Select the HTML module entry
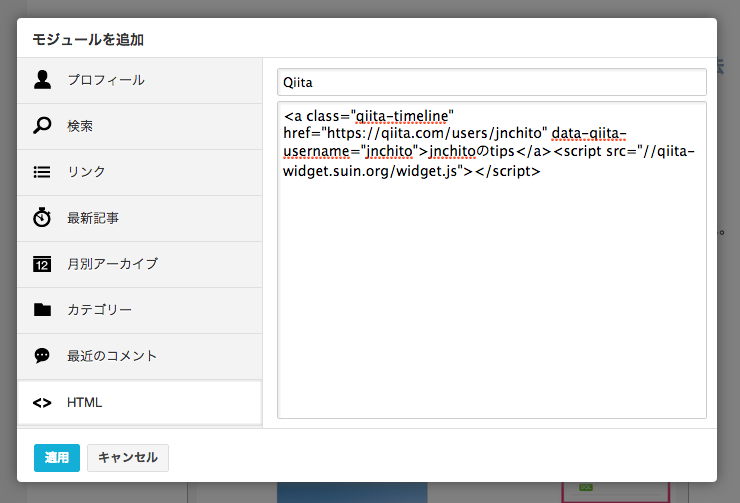The image size is (740, 503). pos(140,402)
